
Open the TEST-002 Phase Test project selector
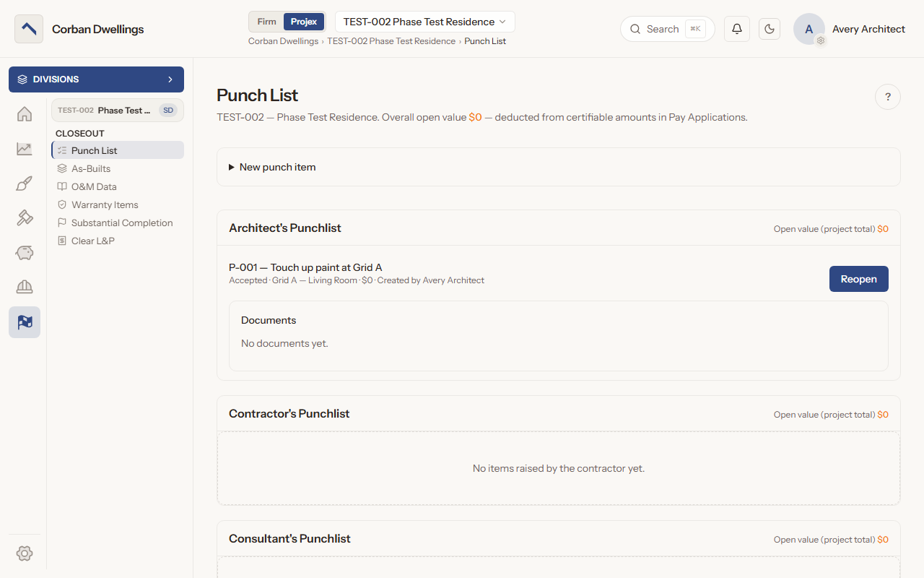(x=117, y=111)
